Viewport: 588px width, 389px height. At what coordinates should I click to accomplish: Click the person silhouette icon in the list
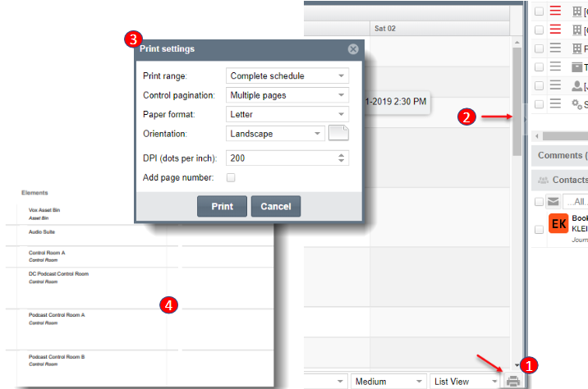577,86
